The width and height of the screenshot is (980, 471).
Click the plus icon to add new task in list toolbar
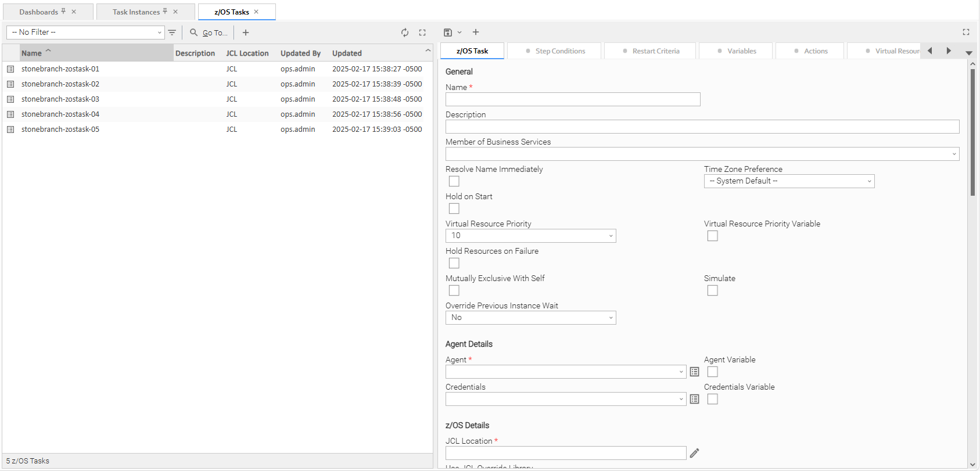246,33
